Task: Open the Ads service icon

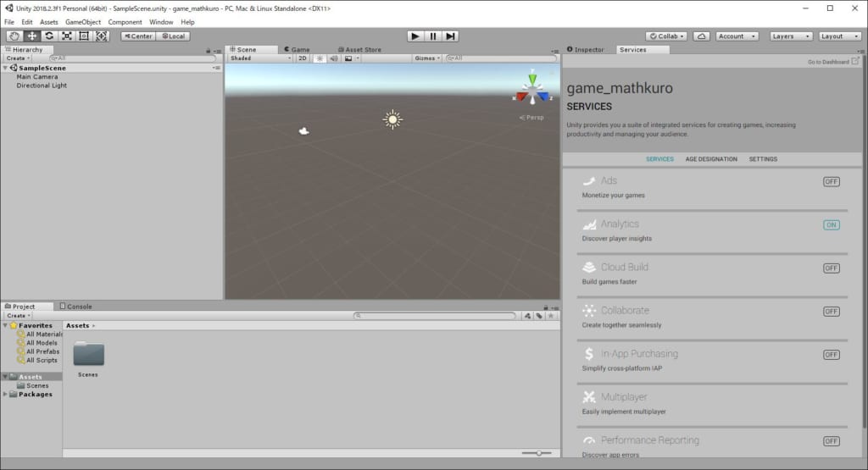Action: 589,181
